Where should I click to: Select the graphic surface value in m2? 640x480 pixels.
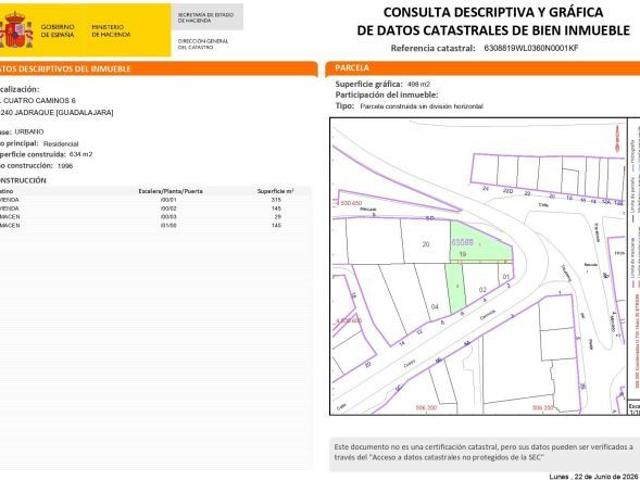pyautogui.click(x=418, y=84)
